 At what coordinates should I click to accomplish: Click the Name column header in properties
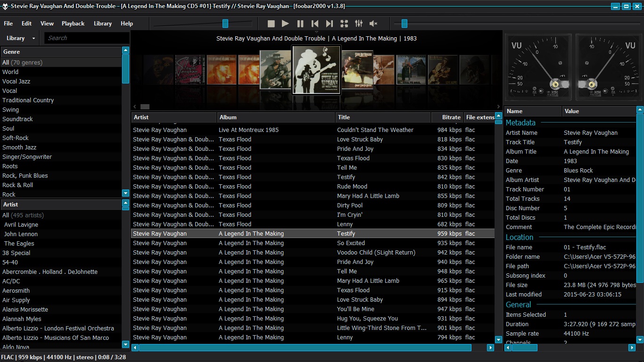pyautogui.click(x=533, y=111)
